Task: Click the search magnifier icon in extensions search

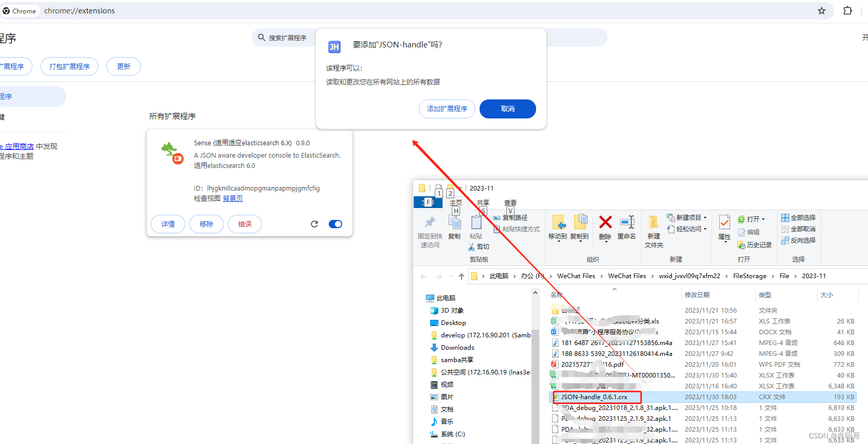Action: point(261,38)
